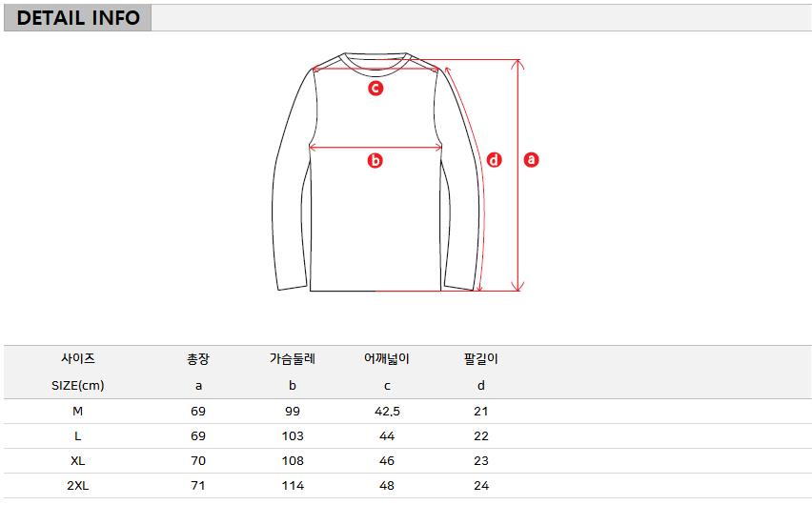Click the 가슴둘레 column header
Viewport: 812px width, 505px height.
[292, 358]
